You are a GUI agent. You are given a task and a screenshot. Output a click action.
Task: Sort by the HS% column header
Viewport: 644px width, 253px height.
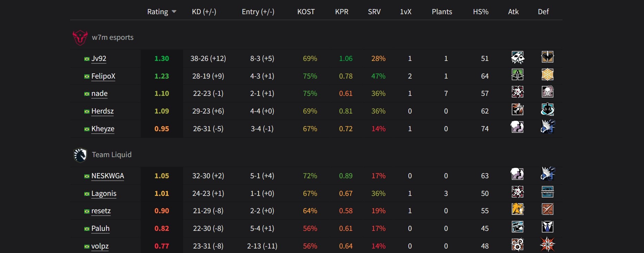point(481,12)
